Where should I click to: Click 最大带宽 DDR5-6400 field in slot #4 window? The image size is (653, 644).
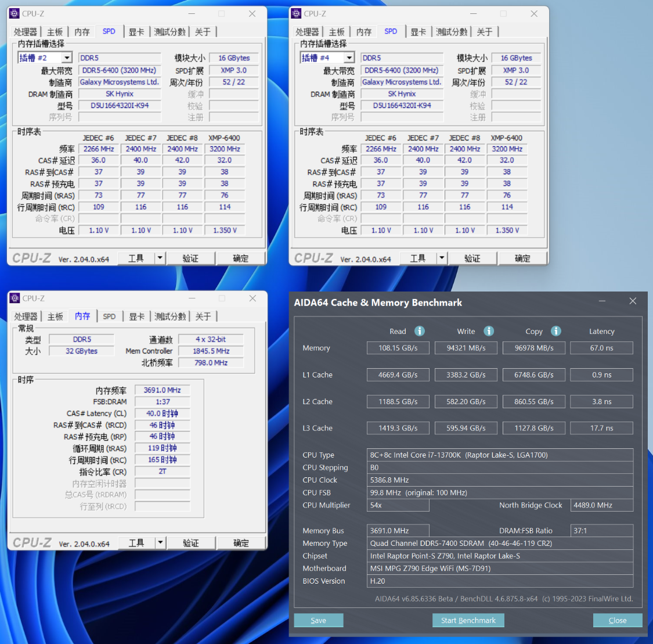[402, 70]
